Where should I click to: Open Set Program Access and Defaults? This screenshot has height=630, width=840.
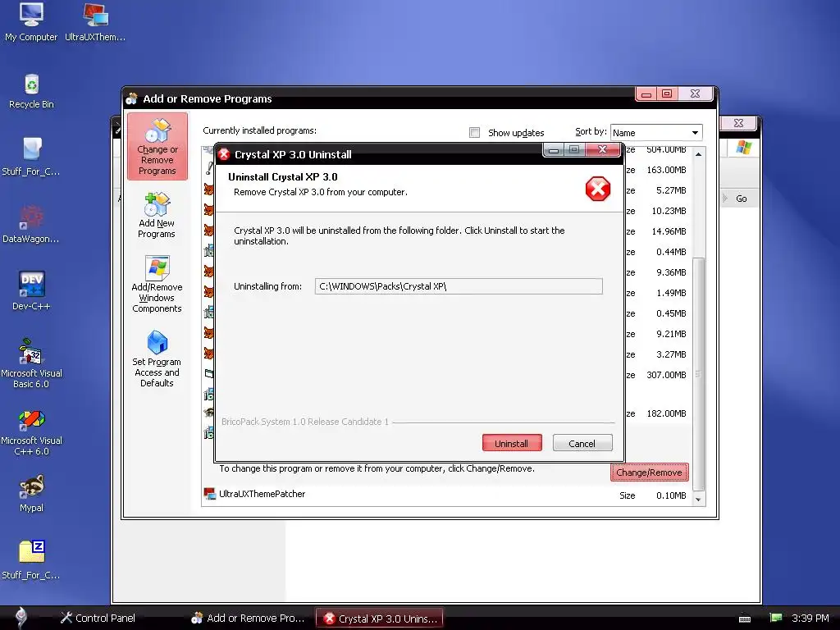tap(157, 358)
